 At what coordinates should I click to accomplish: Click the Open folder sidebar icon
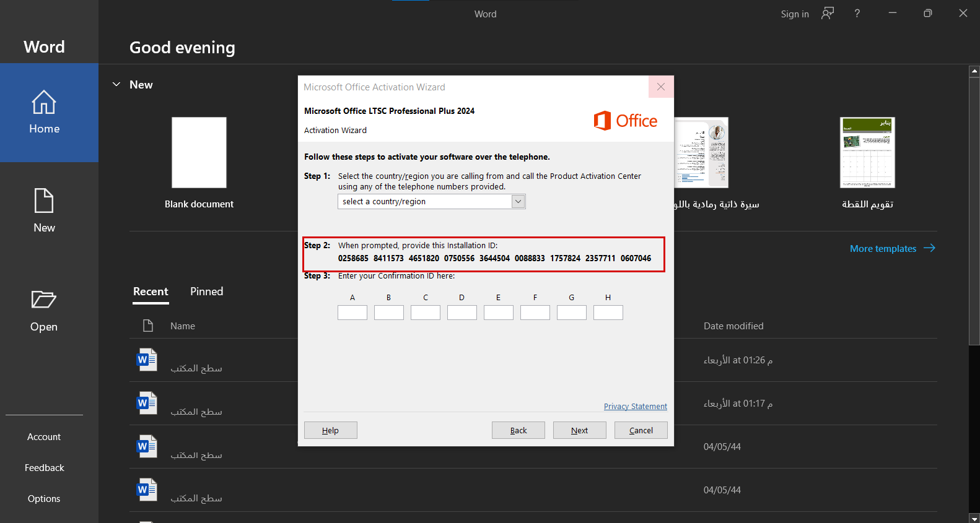[x=44, y=300]
